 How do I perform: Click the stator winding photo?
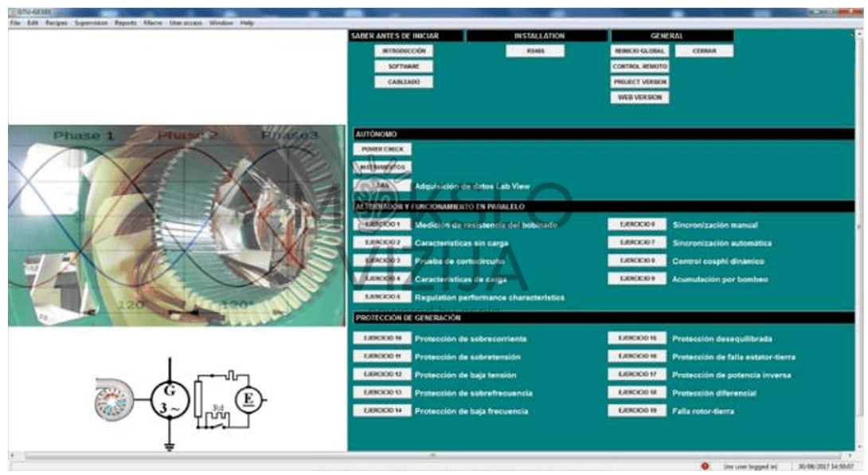point(177,226)
